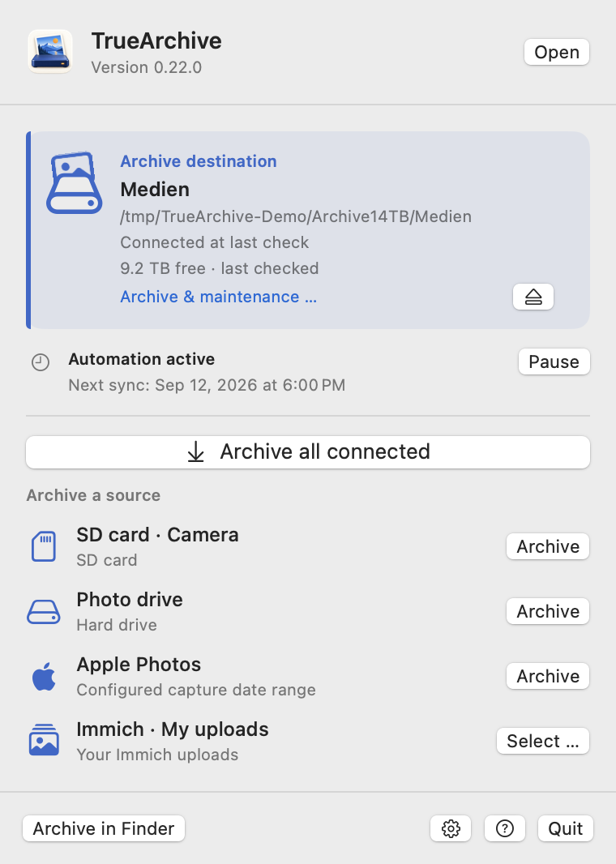
Task: Open help with the question mark icon
Action: tap(505, 828)
